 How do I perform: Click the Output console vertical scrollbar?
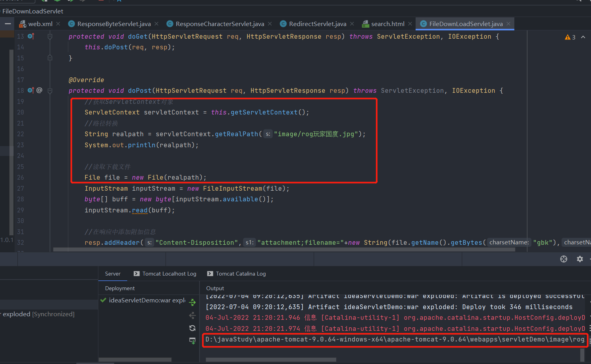[x=582, y=355]
